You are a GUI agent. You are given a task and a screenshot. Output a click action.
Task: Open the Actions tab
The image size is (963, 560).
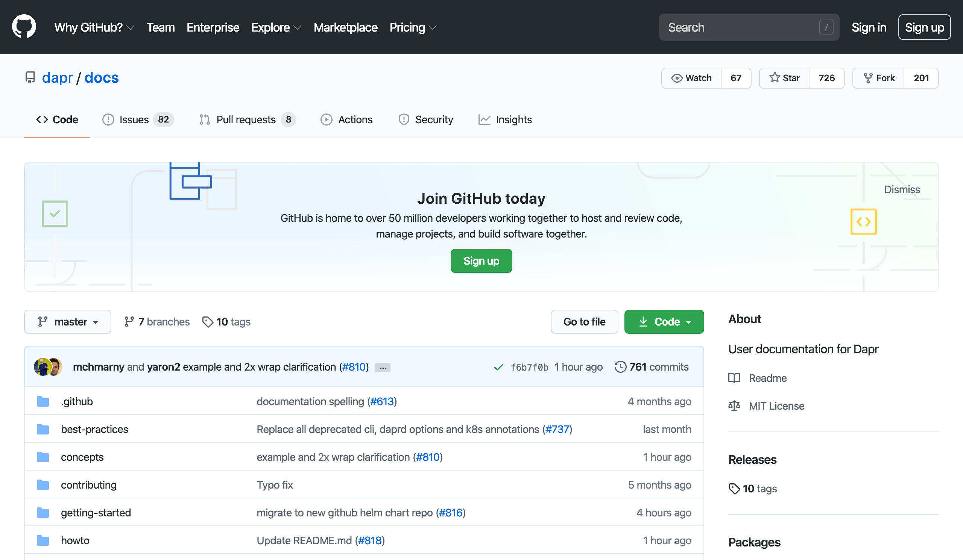(x=346, y=120)
